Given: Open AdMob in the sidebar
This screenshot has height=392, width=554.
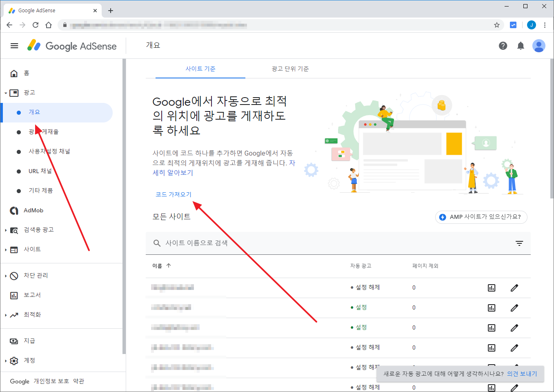Looking at the screenshot, I should (33, 210).
